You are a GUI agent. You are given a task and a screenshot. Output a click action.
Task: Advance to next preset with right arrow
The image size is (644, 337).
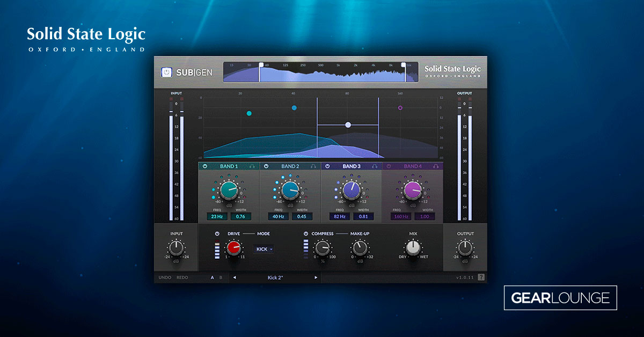tap(316, 277)
